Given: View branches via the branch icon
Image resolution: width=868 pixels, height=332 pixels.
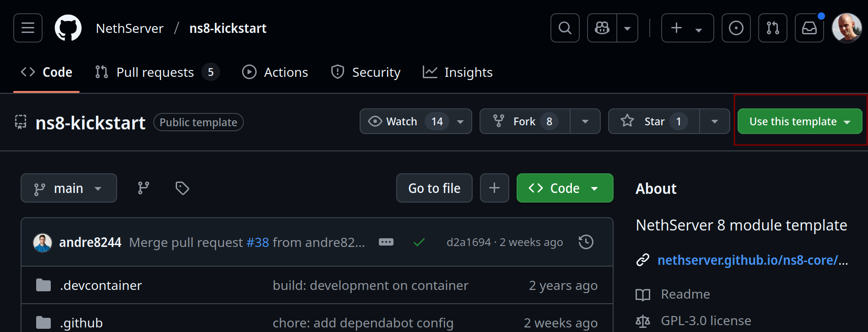Looking at the screenshot, I should point(144,188).
